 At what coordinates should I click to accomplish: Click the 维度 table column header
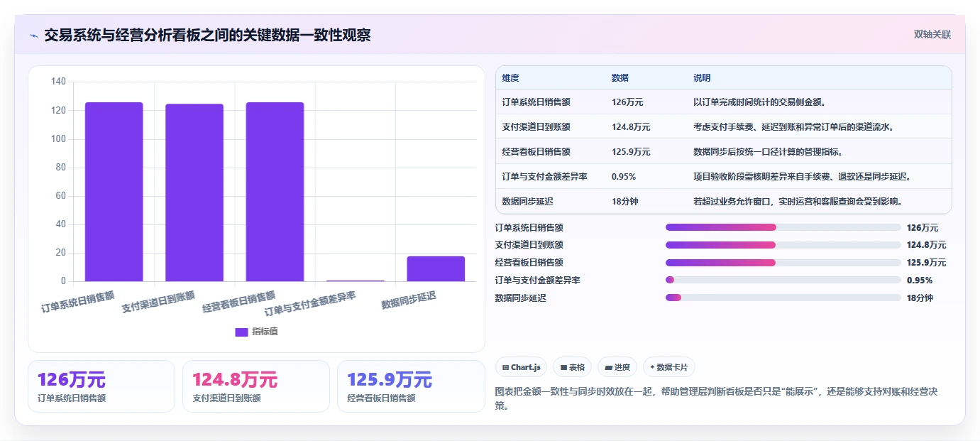coord(510,78)
